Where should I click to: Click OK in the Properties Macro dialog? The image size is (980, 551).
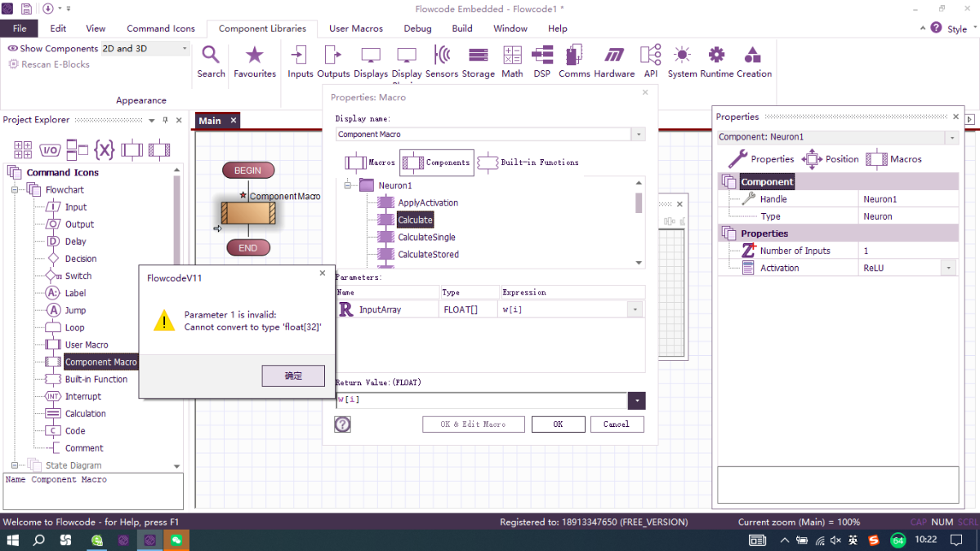(558, 424)
